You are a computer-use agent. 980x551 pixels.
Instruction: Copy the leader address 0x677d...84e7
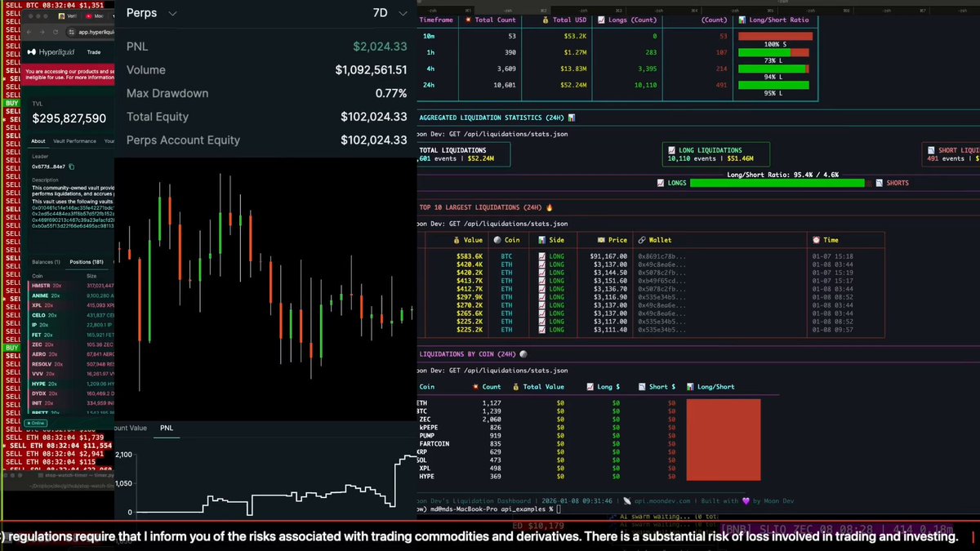(72, 167)
